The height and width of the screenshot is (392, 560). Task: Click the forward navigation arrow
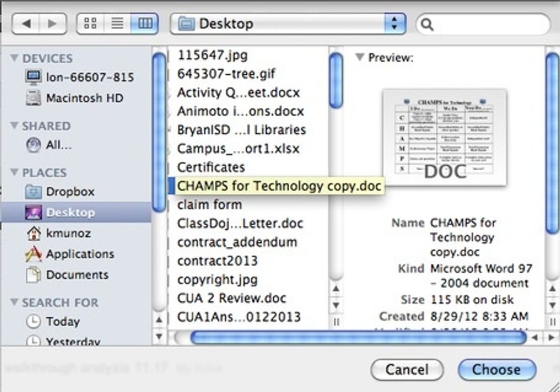click(x=52, y=24)
